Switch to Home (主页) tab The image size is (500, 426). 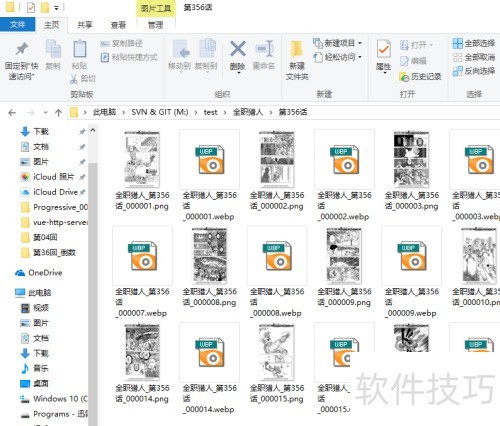click(51, 25)
